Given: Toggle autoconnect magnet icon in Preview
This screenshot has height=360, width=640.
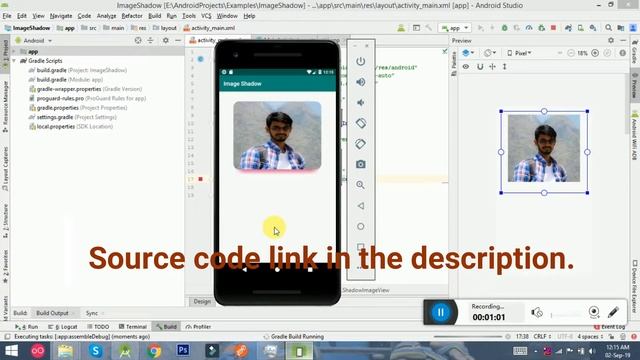Looking at the screenshot, I should coord(480,67).
